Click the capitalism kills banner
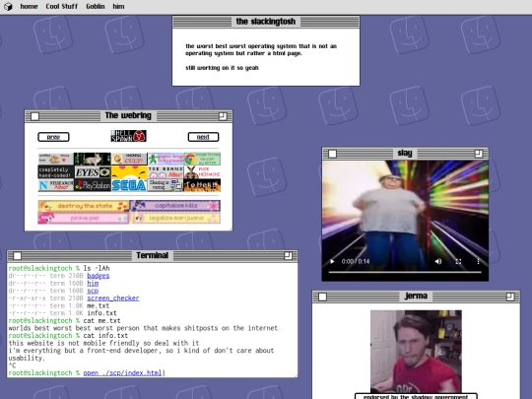 coord(175,206)
